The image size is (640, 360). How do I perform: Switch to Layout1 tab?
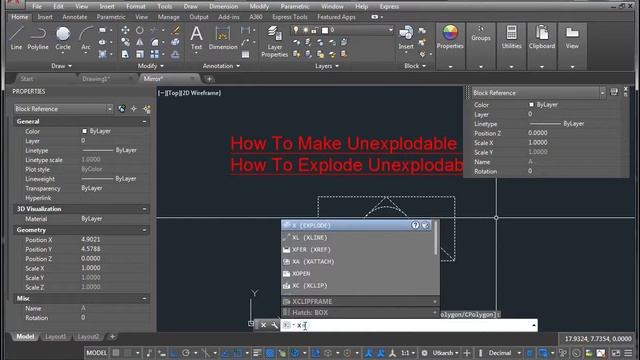click(x=56, y=337)
